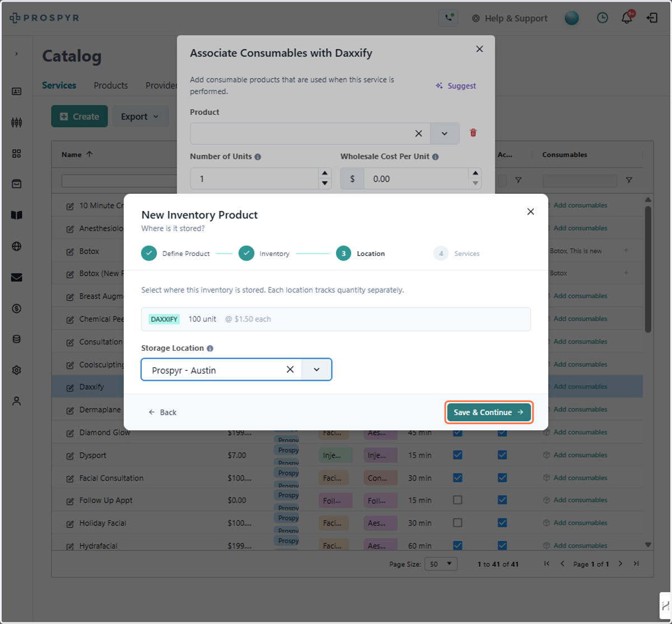Show Storage Location info tooltip

pos(210,348)
